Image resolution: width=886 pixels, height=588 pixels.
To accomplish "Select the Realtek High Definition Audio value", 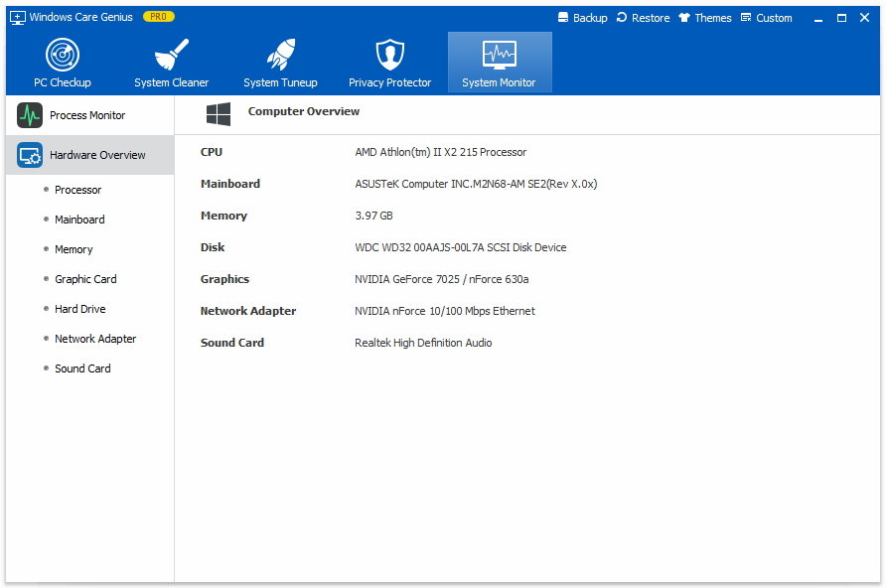I will pyautogui.click(x=423, y=343).
